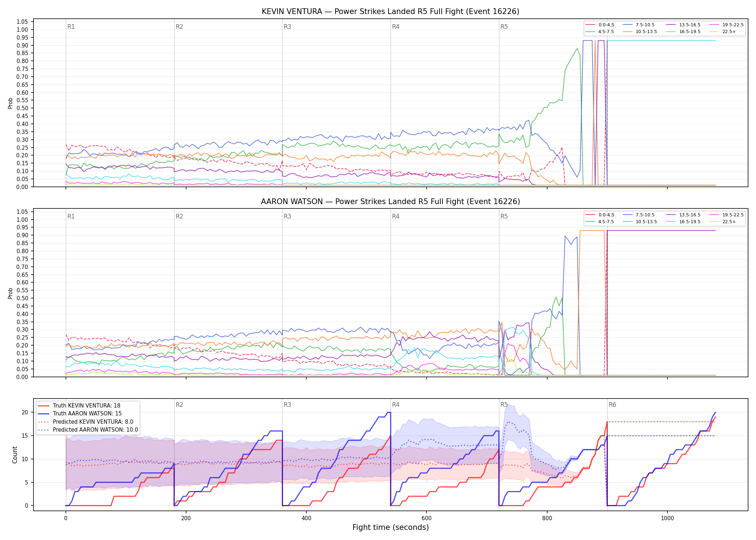This screenshot has width=756, height=540.
Task: Click the 400 tick label on the x-axis
Action: [x=306, y=518]
